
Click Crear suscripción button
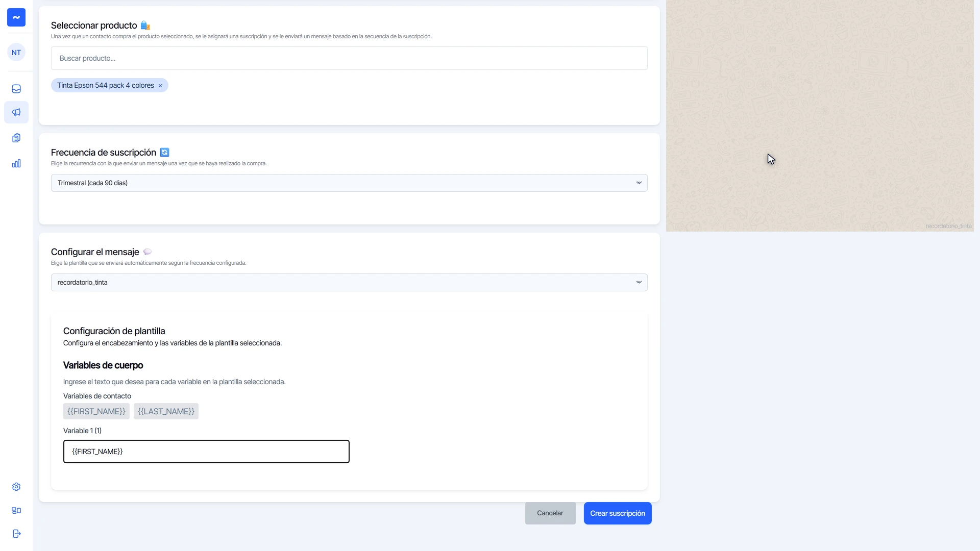coord(618,513)
